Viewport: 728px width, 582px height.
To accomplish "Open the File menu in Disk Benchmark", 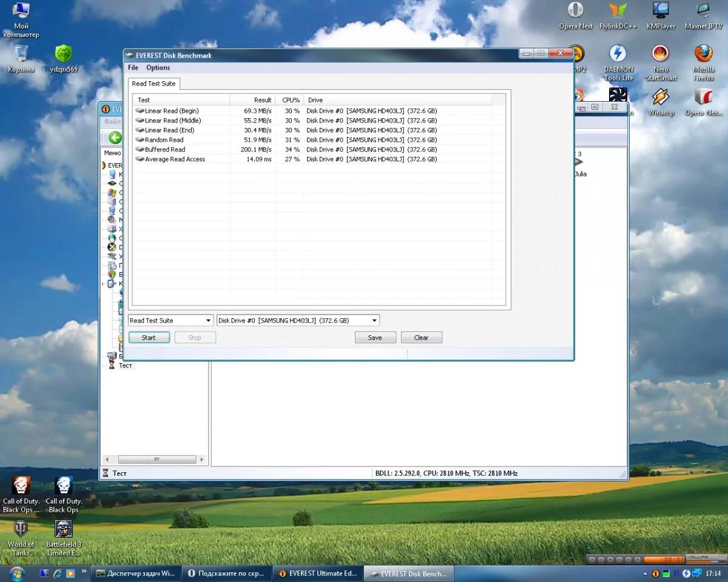I will point(133,68).
